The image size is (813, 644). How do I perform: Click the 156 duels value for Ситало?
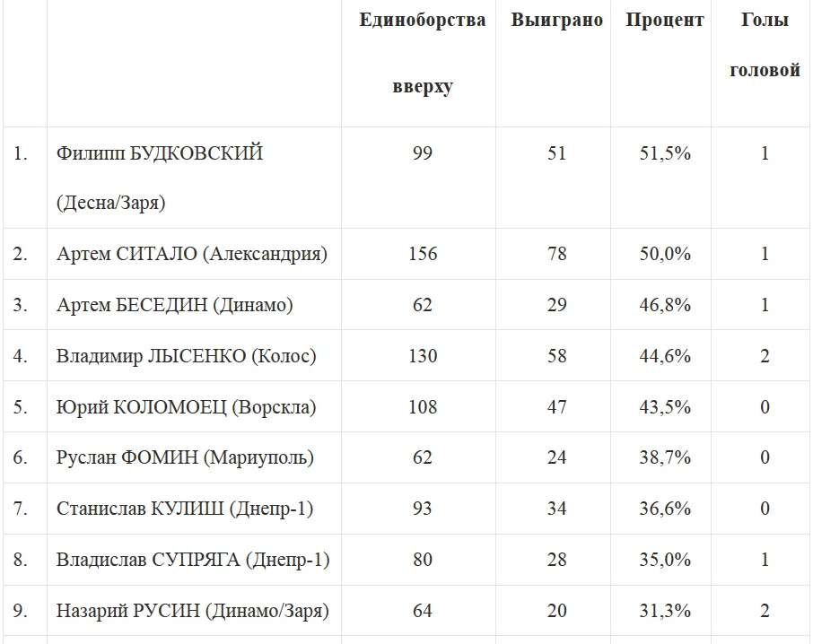point(422,254)
